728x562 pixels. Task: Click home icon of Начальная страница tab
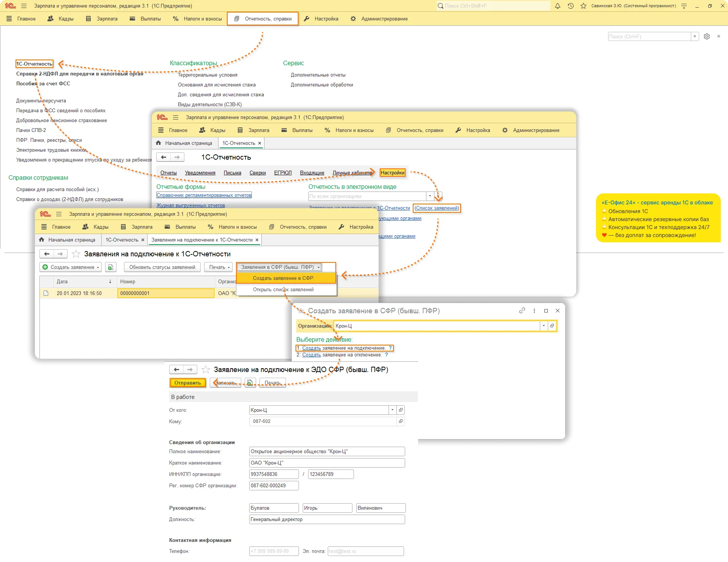pos(159,143)
